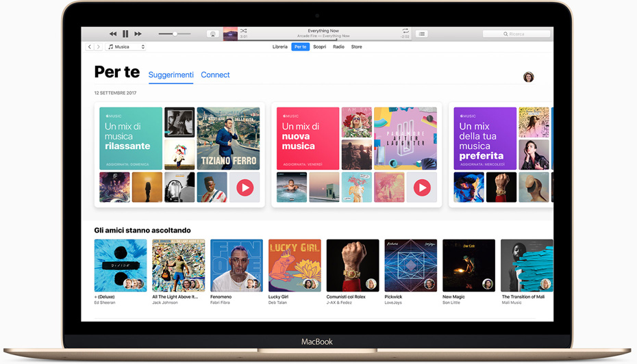Click the Jack Johnson artist link
637x364 pixels.
165,302
